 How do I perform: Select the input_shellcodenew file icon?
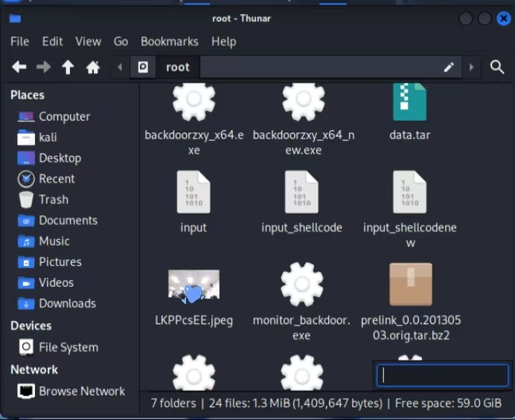(410, 192)
